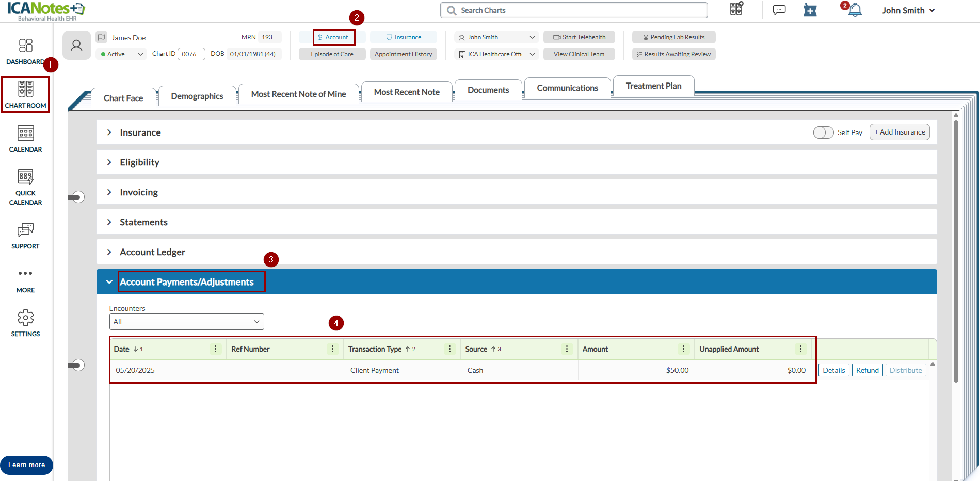Open Date column options menu
Screen dimensions: 980x481
point(216,349)
